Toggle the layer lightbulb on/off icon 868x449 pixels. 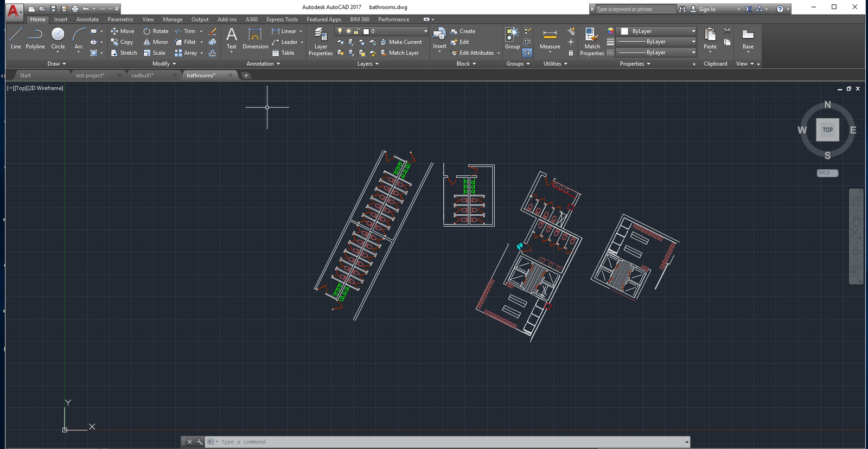point(340,31)
